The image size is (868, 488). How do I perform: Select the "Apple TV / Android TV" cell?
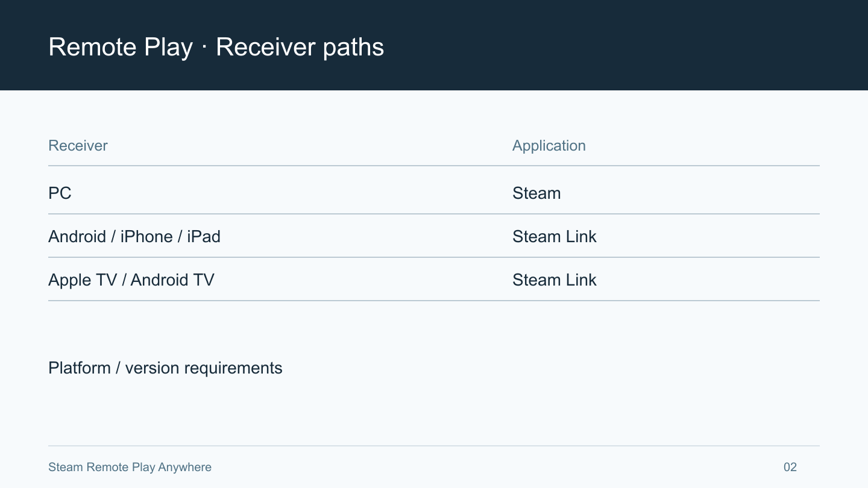click(131, 280)
